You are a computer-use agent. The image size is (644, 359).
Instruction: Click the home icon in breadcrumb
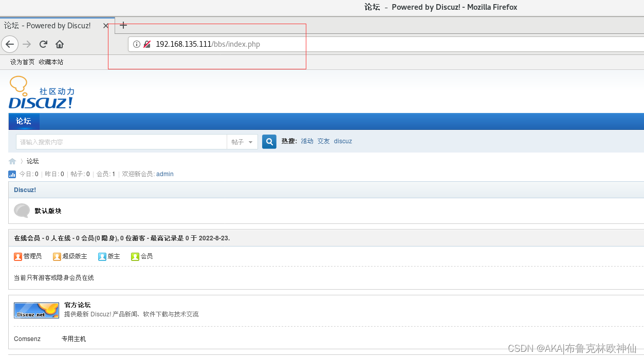[12, 161]
